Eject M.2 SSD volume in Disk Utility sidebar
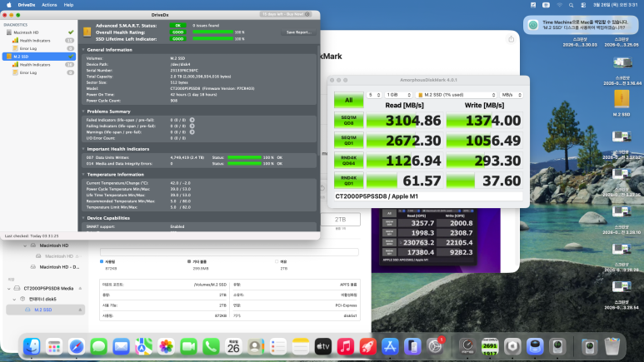The image size is (644, 362). pyautogui.click(x=80, y=310)
